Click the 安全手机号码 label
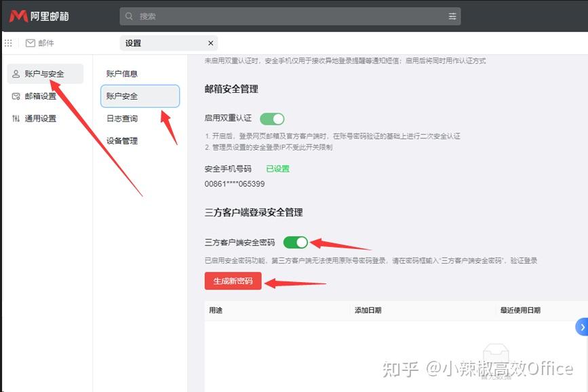 coord(228,169)
